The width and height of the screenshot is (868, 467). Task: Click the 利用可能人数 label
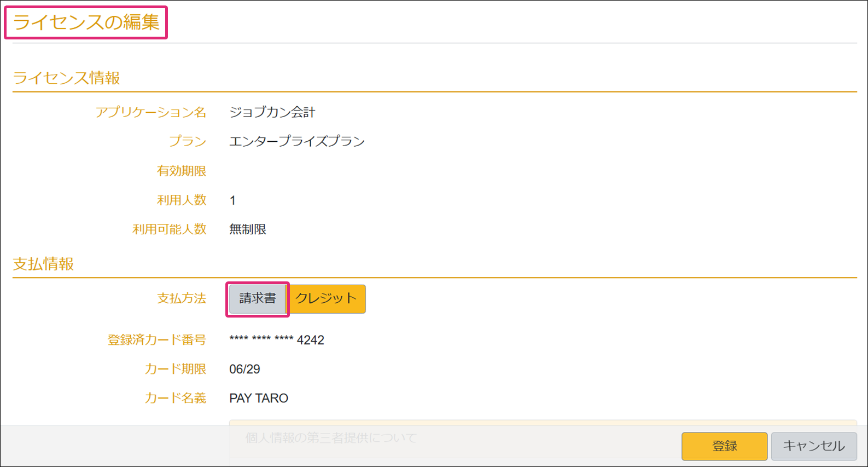coord(169,229)
